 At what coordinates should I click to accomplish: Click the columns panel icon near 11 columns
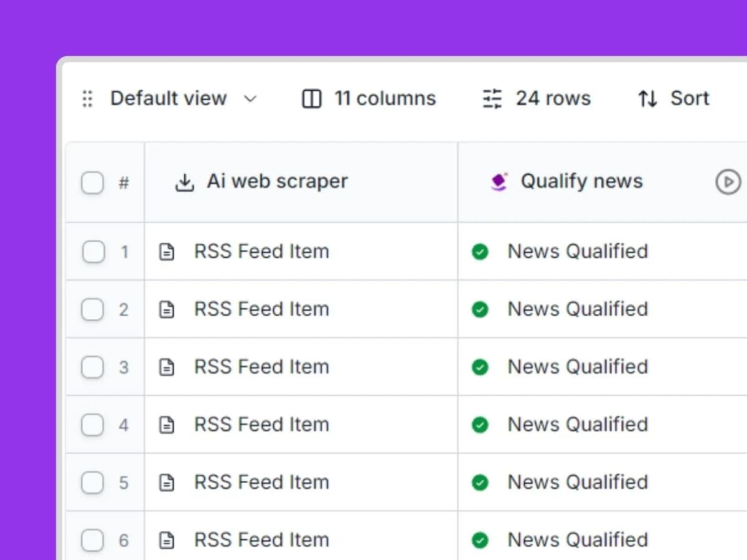pyautogui.click(x=311, y=98)
